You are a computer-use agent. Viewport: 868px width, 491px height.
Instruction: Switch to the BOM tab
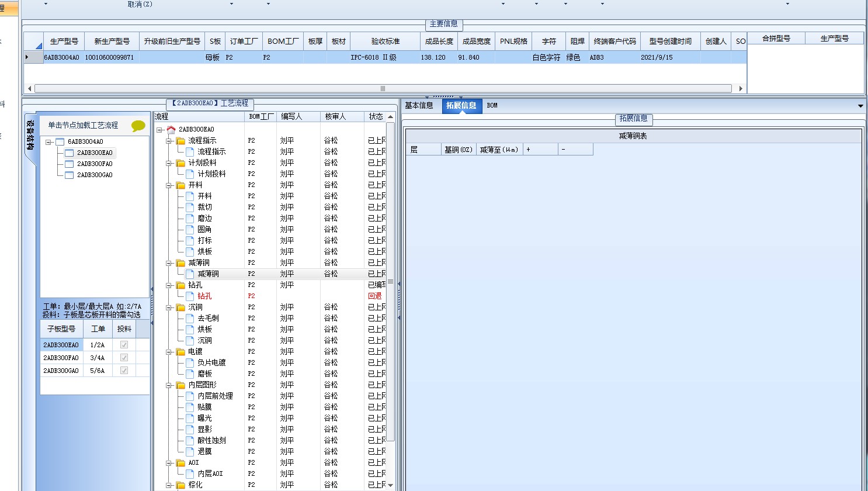492,106
